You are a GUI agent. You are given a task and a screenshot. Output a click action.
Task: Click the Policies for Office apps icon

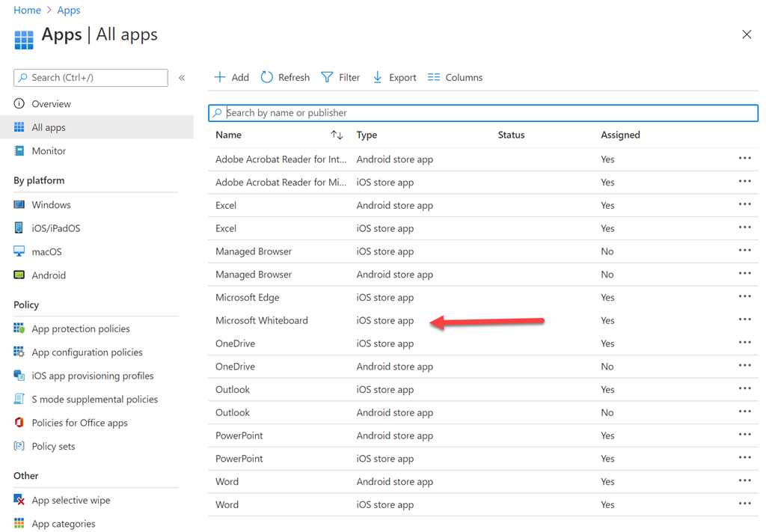tap(19, 423)
